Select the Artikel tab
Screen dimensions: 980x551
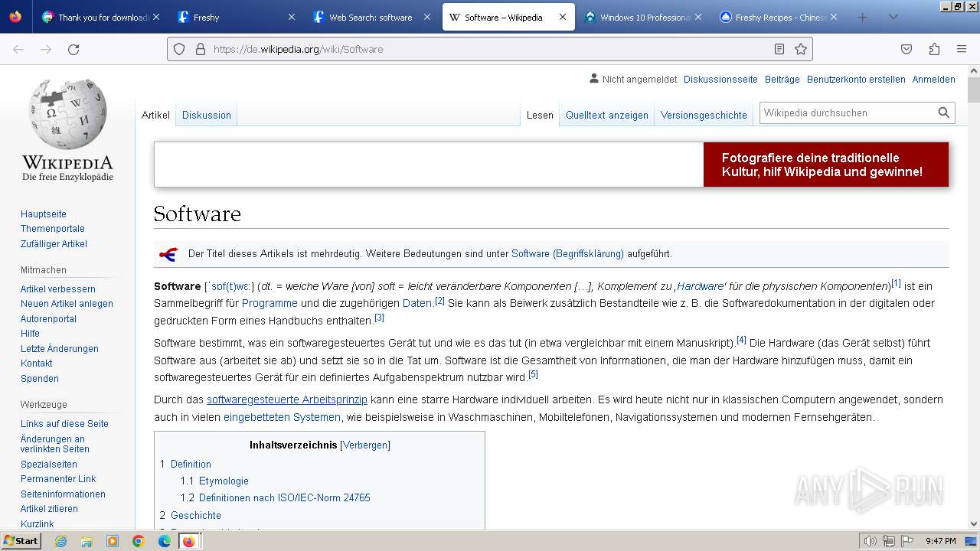click(155, 115)
